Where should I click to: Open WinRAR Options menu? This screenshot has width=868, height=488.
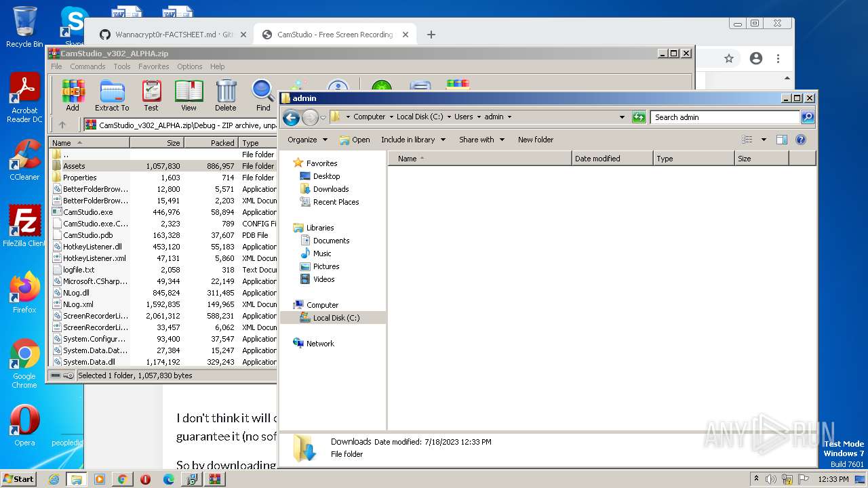pos(190,66)
